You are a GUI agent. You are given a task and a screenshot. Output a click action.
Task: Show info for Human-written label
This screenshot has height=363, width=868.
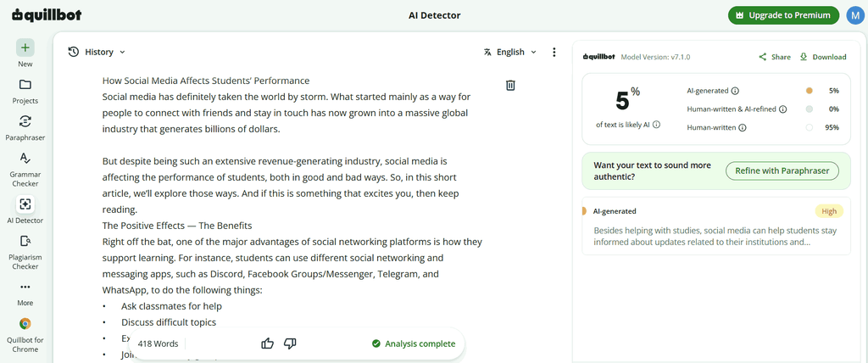tap(743, 127)
